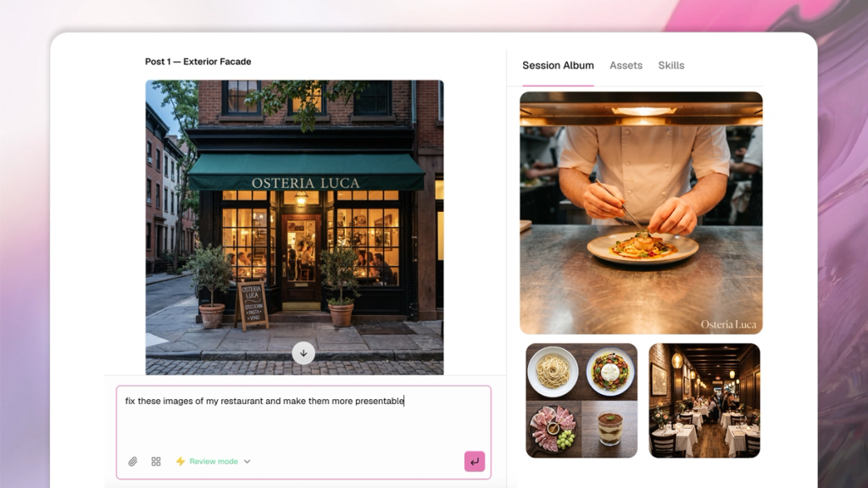The width and height of the screenshot is (868, 488).
Task: Open the Skills tab
Action: (671, 65)
